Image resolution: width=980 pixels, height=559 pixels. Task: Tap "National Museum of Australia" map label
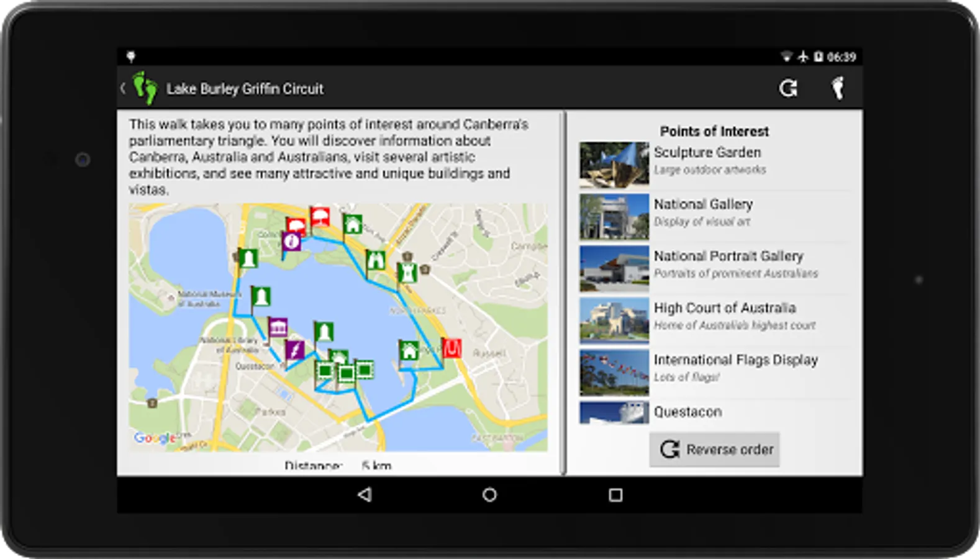point(208,299)
